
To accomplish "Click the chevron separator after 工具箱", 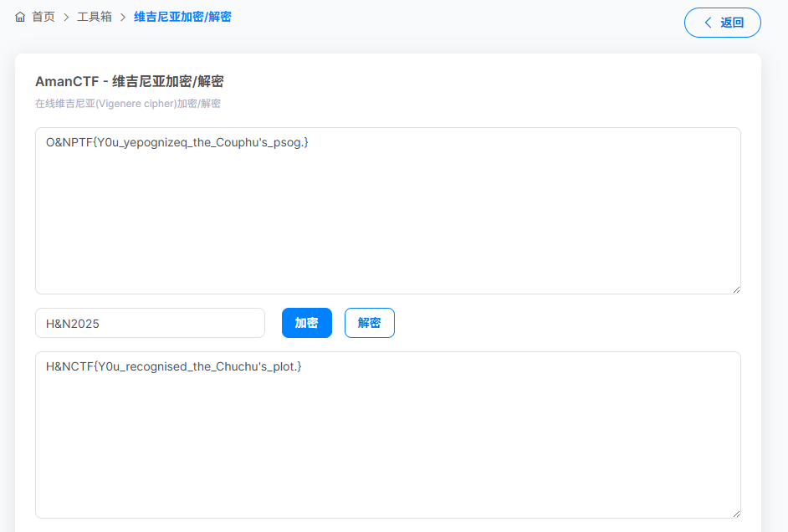I will click(x=123, y=17).
